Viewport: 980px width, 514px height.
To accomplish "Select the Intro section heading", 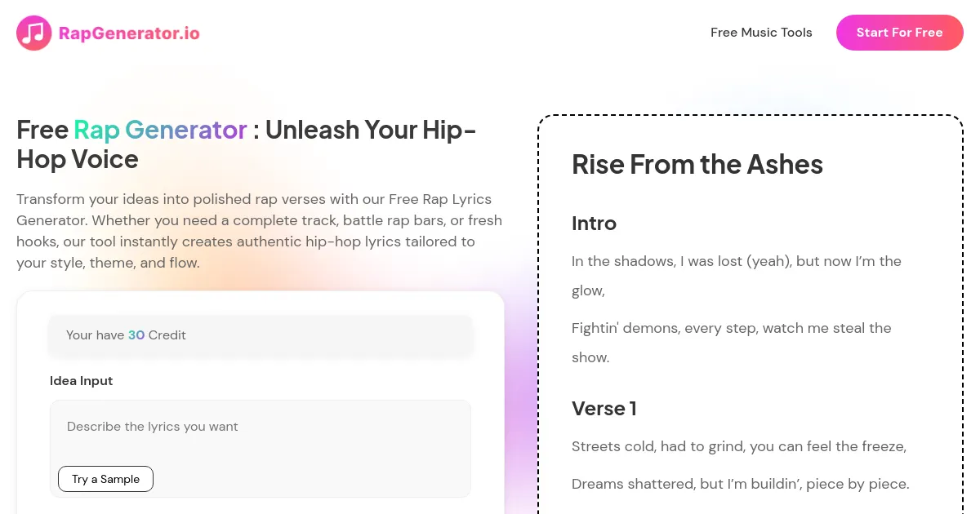I will click(x=594, y=224).
